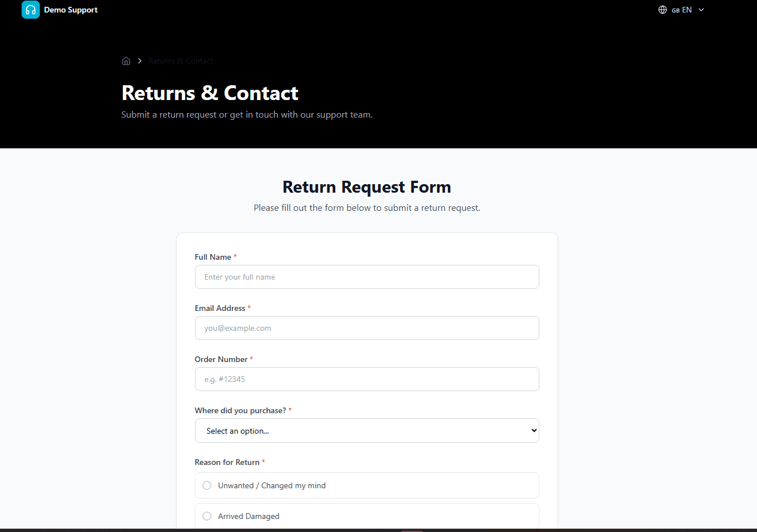Screen dimensions: 757x532
Task: Click the headset logo icon
Action: coord(30,10)
